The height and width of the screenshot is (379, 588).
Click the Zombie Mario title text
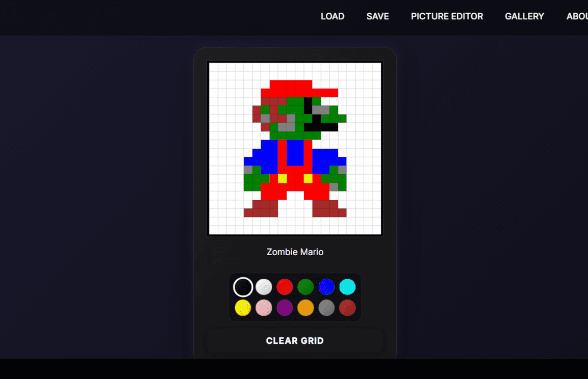(295, 252)
